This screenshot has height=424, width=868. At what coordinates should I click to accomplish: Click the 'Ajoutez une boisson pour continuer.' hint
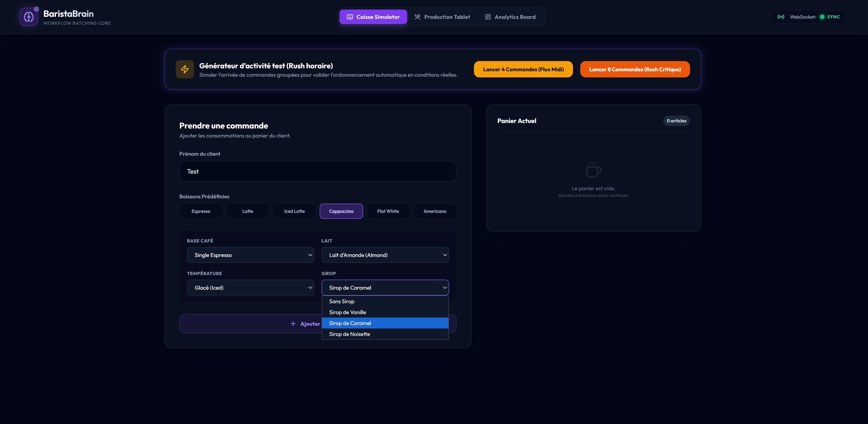point(593,195)
